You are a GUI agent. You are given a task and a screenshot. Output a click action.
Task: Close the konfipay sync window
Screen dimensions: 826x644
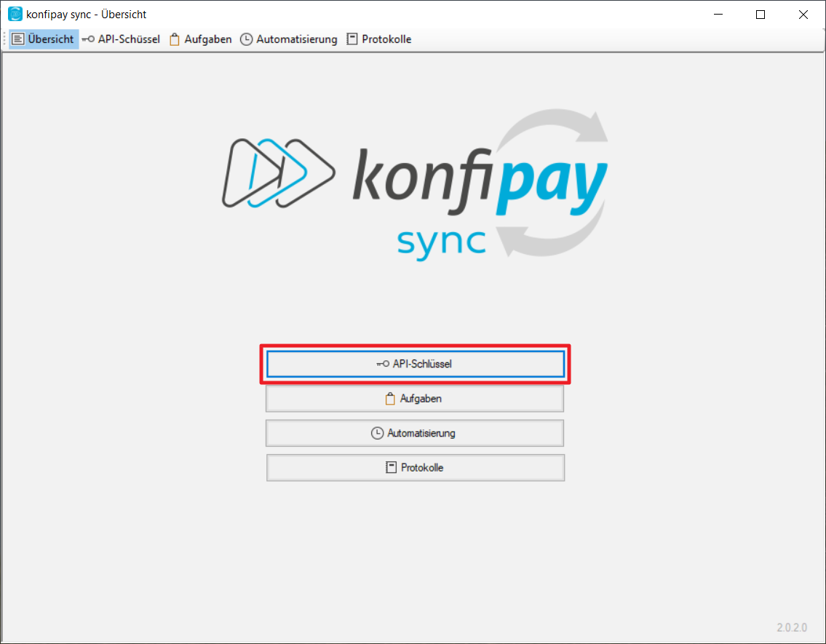pyautogui.click(x=803, y=15)
